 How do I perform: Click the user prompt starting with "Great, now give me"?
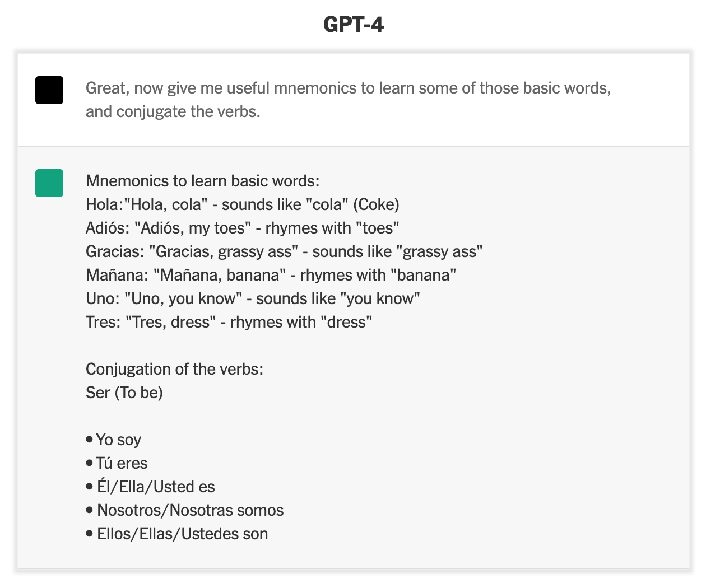pyautogui.click(x=348, y=88)
